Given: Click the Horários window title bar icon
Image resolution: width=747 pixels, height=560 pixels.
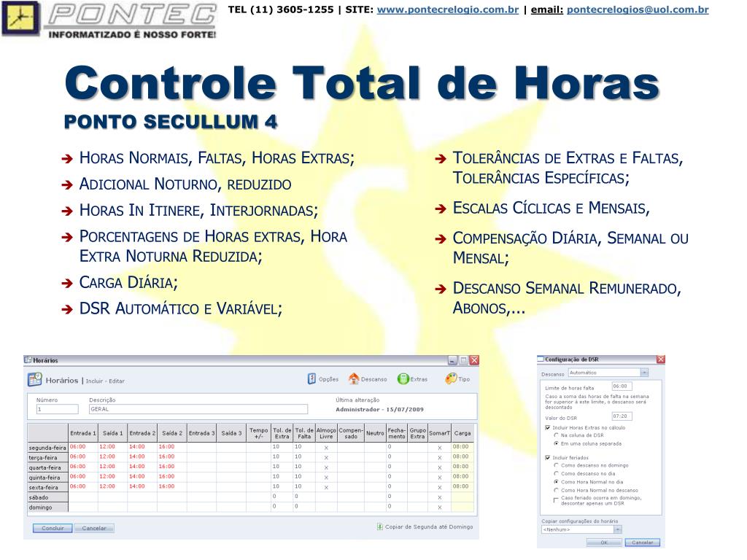Looking at the screenshot, I should click(28, 360).
